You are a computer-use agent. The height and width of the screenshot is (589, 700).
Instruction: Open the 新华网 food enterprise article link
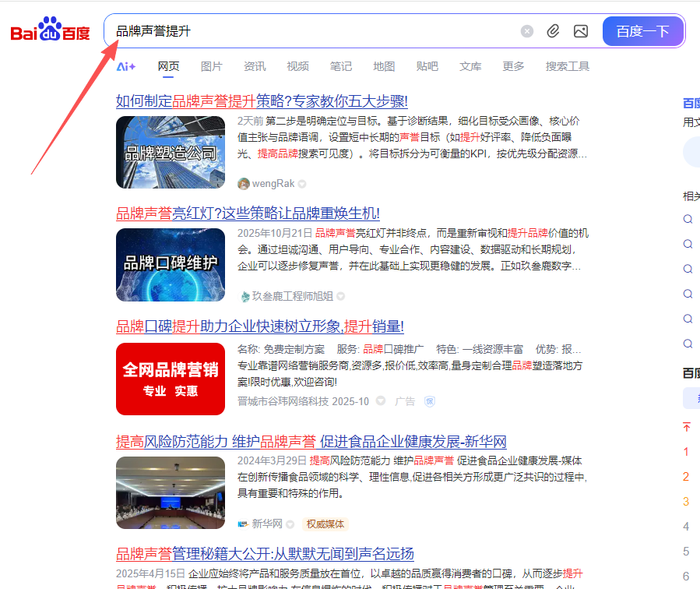[x=311, y=442]
